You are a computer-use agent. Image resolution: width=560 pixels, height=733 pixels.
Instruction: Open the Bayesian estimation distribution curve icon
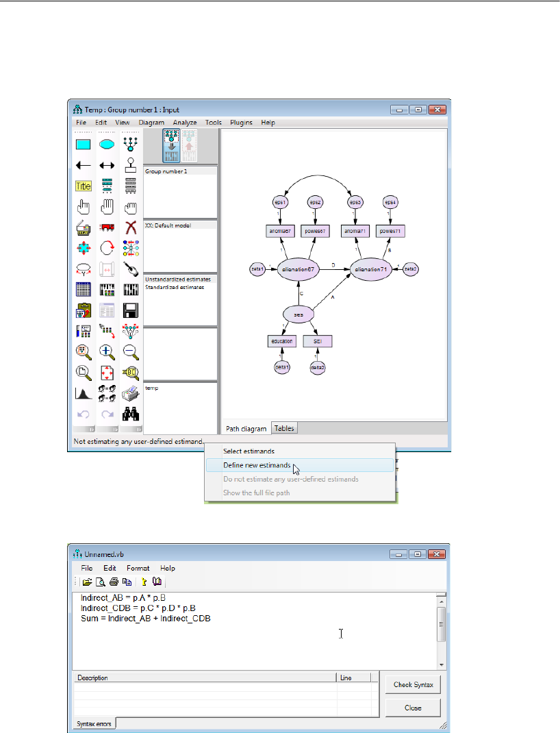pyautogui.click(x=83, y=393)
